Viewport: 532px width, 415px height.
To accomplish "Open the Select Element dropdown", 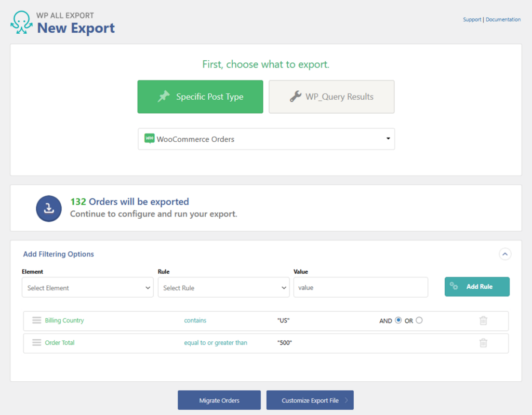I will click(87, 287).
